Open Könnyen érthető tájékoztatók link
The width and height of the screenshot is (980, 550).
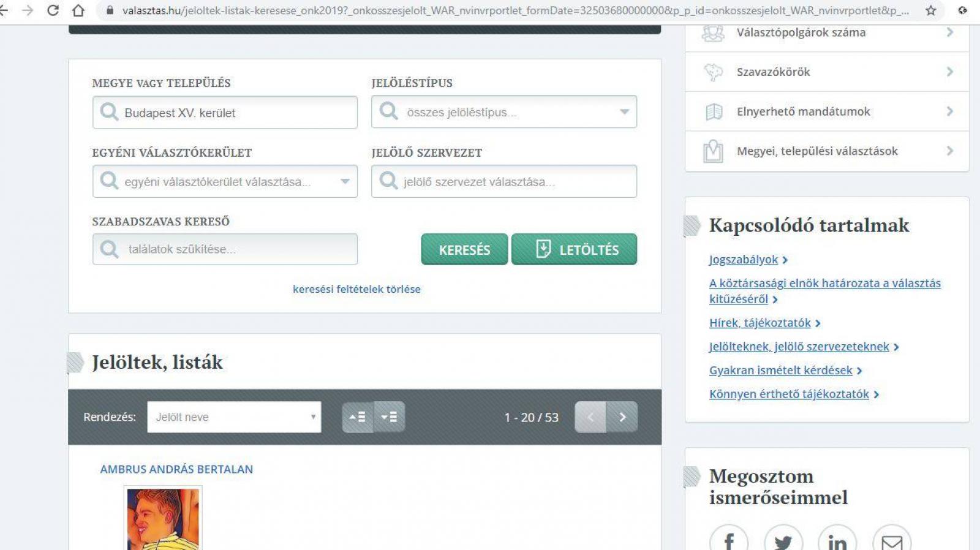(x=789, y=394)
